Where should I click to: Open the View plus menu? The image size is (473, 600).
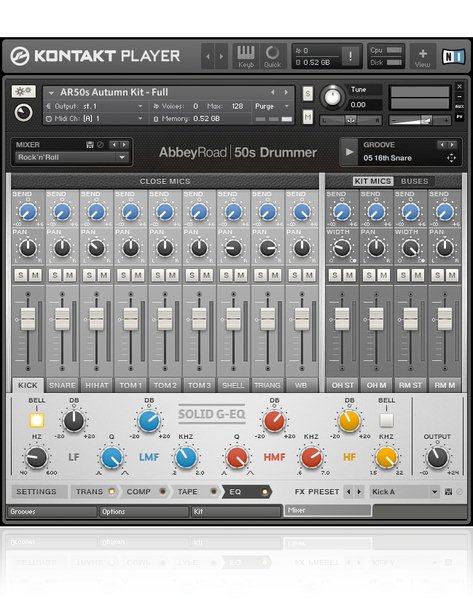pyautogui.click(x=422, y=57)
